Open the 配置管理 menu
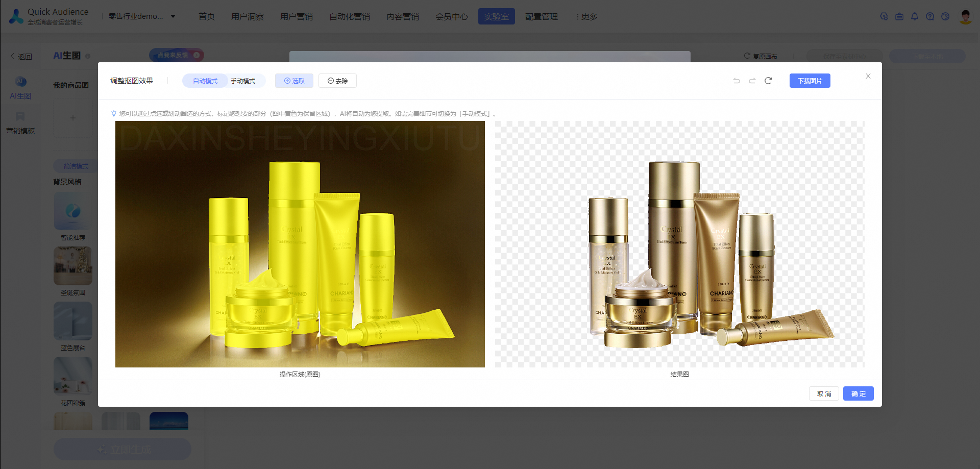Screen dimensions: 980x469 tap(542, 16)
